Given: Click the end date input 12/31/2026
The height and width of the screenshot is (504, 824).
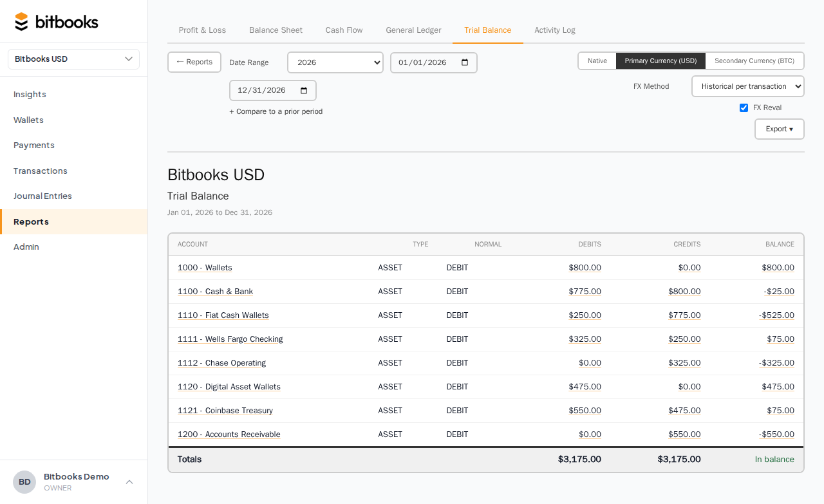Looking at the screenshot, I should click(273, 90).
